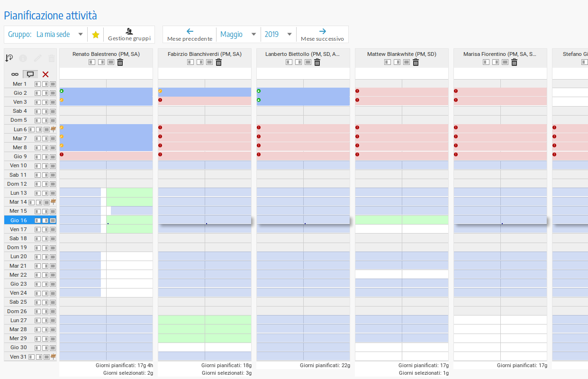Click red alert marker on Mattew's Gio 2
The width and height of the screenshot is (588, 379).
pos(357,91)
